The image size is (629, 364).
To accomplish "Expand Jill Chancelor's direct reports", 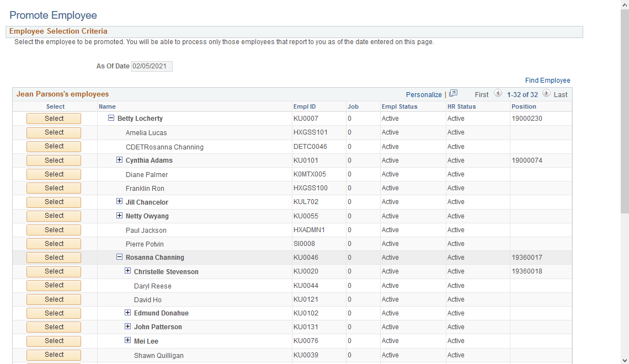I will click(120, 202).
